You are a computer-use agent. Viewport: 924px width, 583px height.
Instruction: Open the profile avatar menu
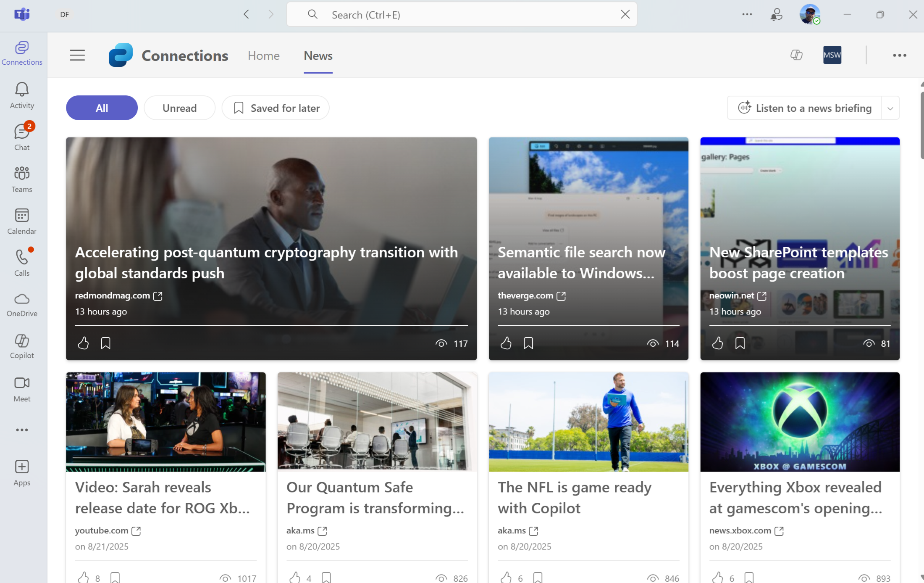[x=810, y=14]
